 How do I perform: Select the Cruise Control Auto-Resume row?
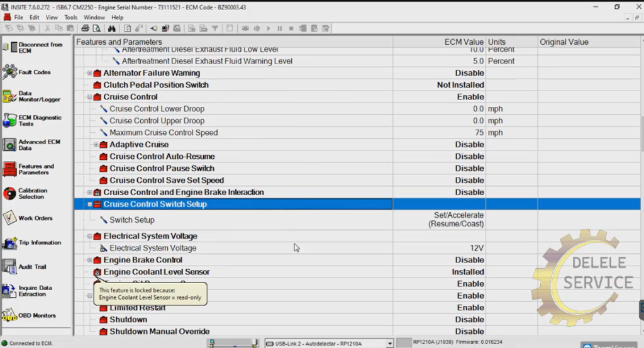(x=162, y=157)
